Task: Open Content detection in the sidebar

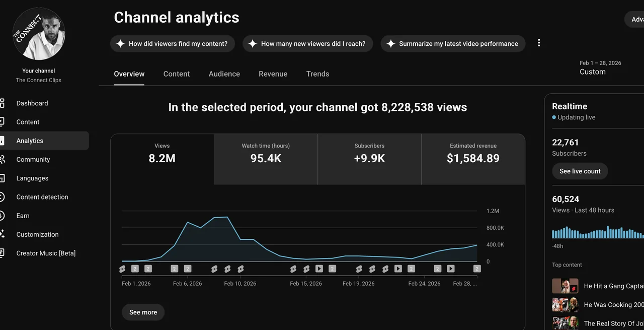Action: click(44, 197)
